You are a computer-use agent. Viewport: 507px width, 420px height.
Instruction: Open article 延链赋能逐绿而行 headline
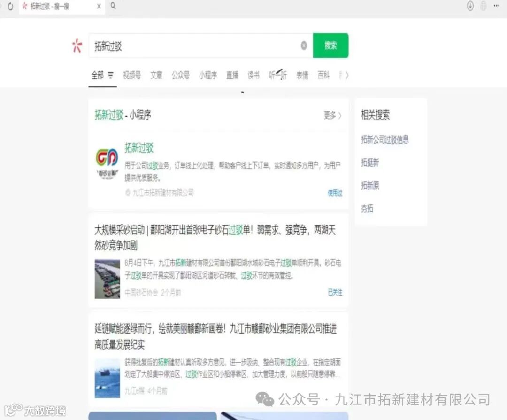[x=215, y=336]
